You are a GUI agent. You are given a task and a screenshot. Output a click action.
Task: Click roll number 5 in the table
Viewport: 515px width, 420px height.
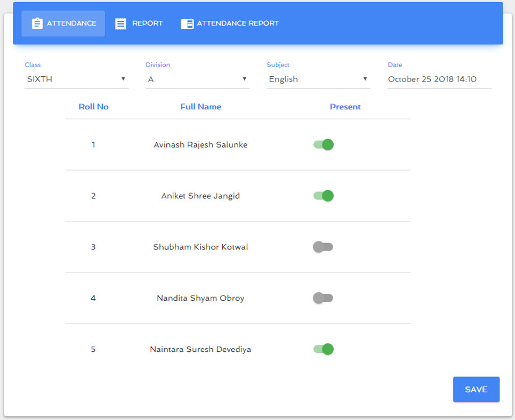tap(93, 349)
